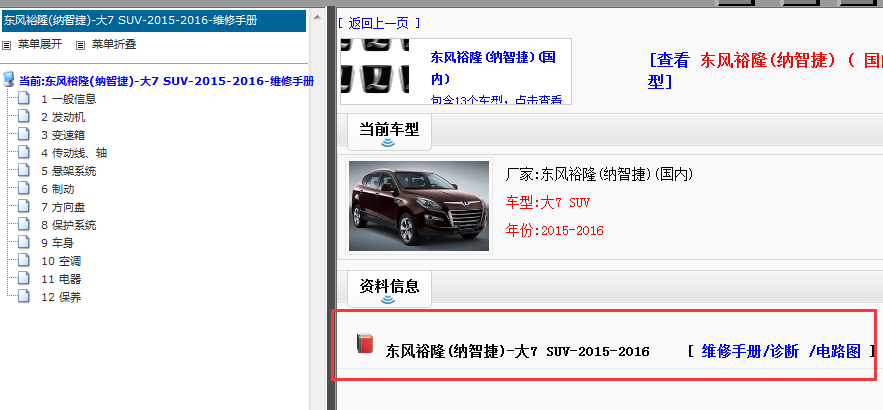This screenshot has width=883, height=410.
Task: Click the Luxgen brand logo thumbnail
Action: (375, 66)
